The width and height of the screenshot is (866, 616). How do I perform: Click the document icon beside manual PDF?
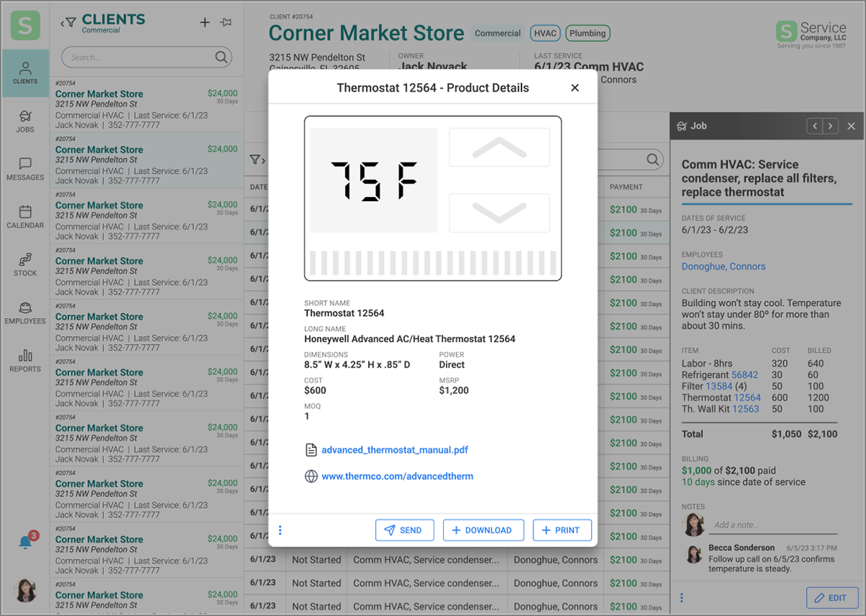click(311, 450)
